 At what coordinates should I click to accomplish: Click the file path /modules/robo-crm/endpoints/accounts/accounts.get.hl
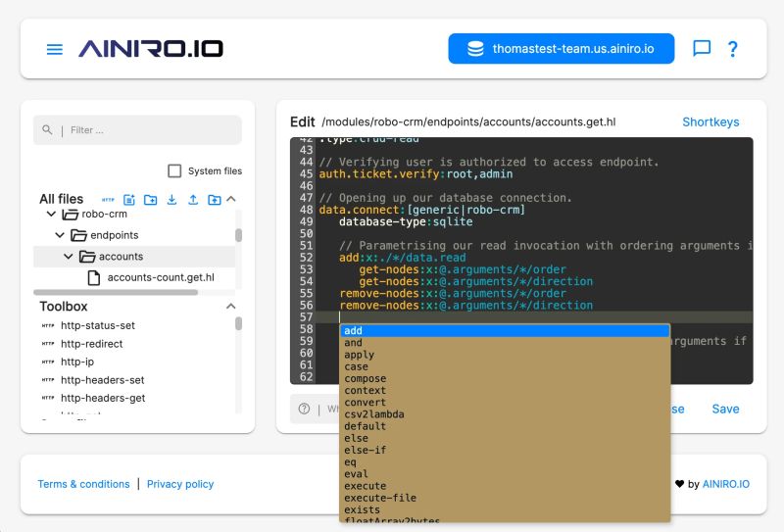pos(468,122)
